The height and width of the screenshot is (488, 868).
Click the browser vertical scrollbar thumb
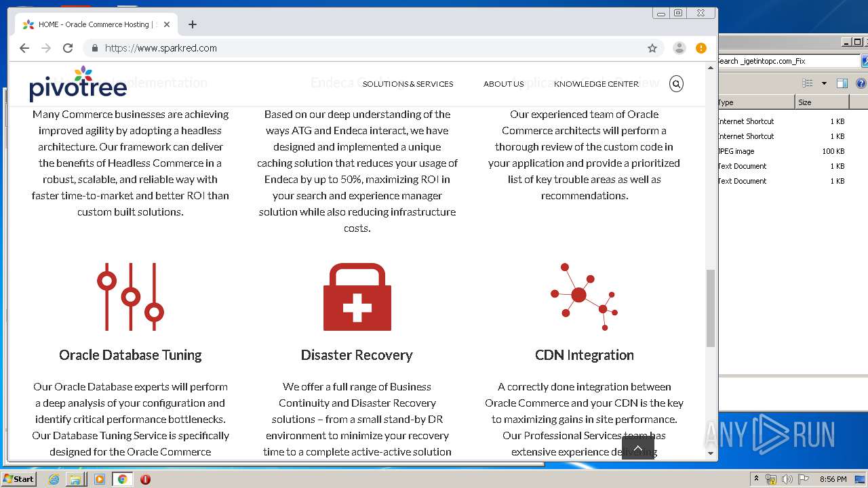click(x=711, y=308)
